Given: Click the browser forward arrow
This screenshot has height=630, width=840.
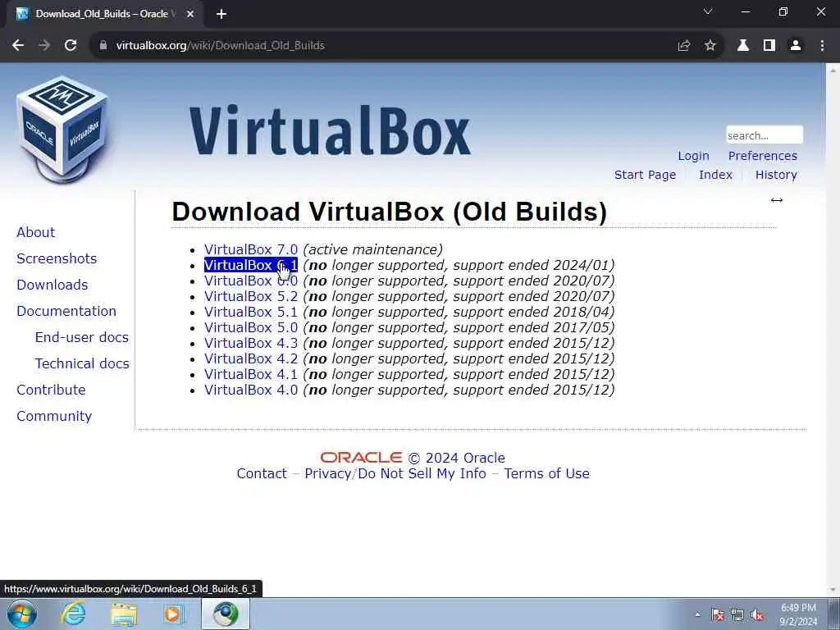Looking at the screenshot, I should coord(44,46).
